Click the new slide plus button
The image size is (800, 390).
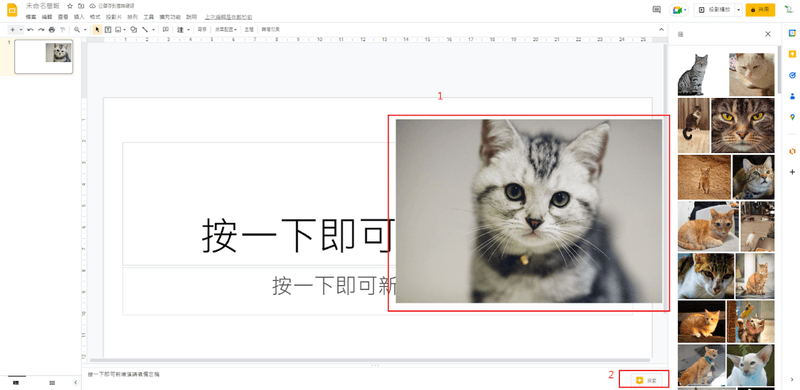point(13,30)
